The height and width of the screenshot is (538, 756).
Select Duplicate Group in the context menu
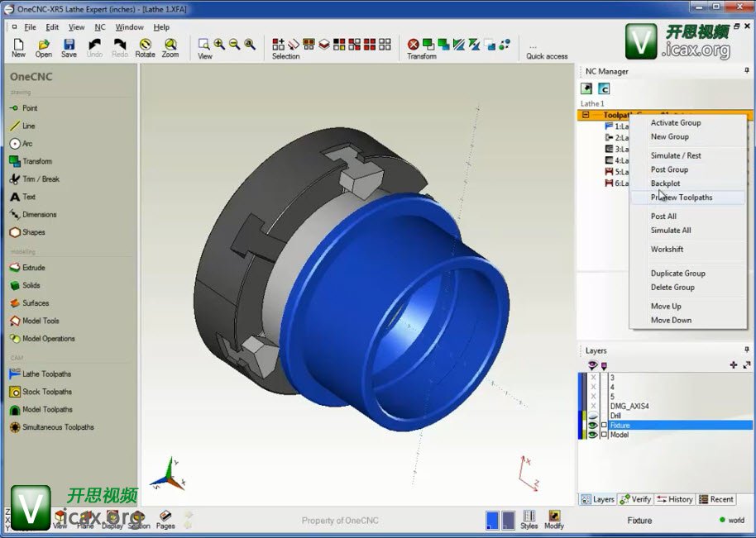click(x=677, y=274)
